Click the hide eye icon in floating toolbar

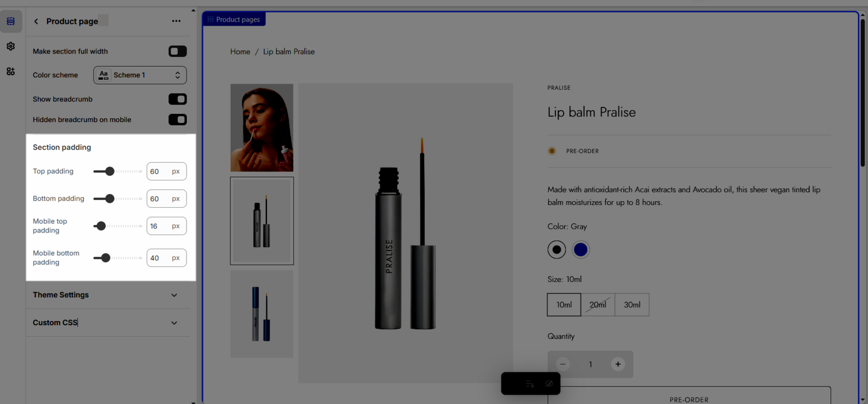(549, 384)
